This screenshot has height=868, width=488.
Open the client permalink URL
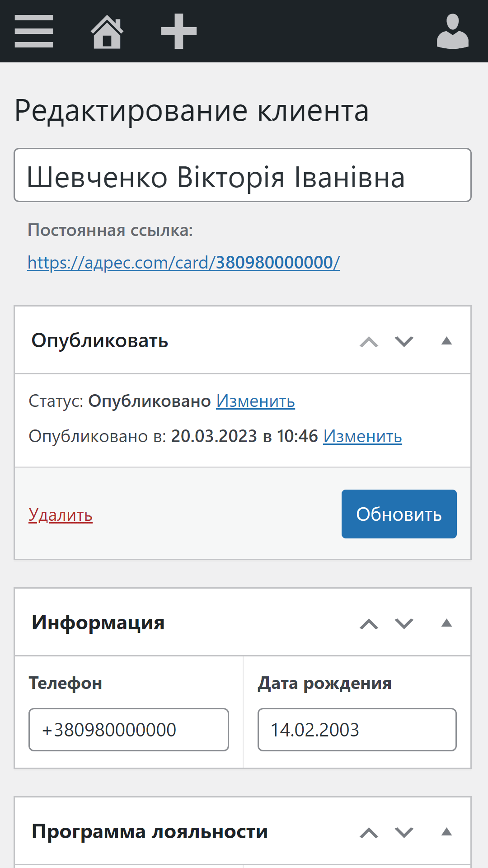tap(183, 262)
